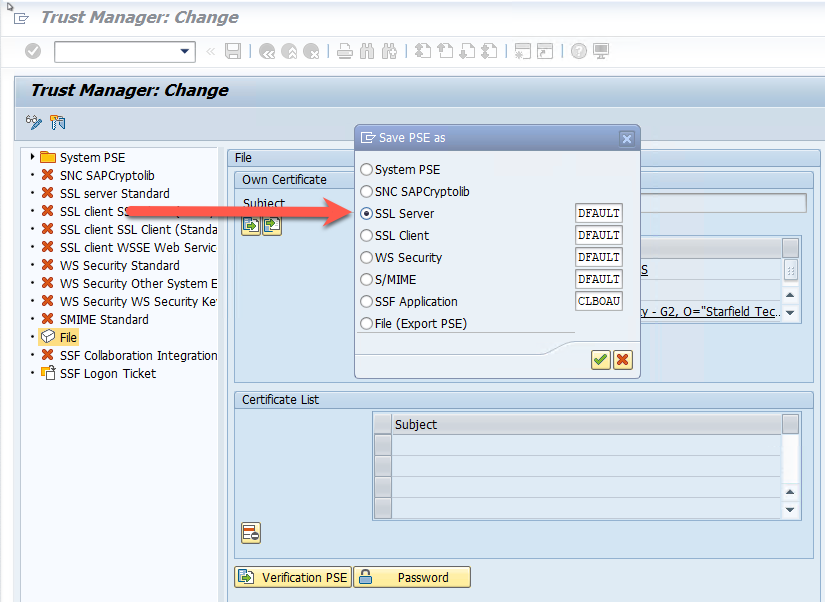The width and height of the screenshot is (825, 602).
Task: Select the File (Export PSE) radio button
Action: tap(367, 324)
